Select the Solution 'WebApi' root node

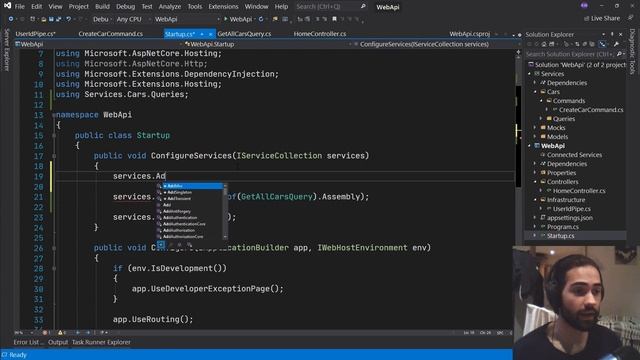click(577, 65)
